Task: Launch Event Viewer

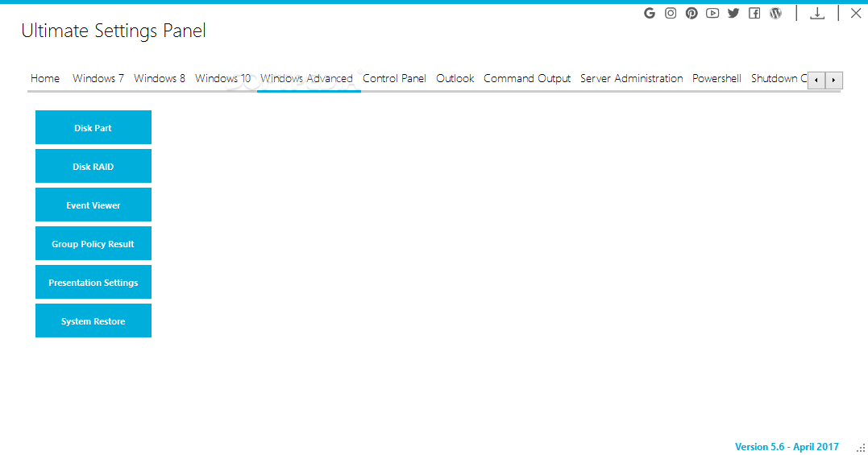Action: (93, 205)
